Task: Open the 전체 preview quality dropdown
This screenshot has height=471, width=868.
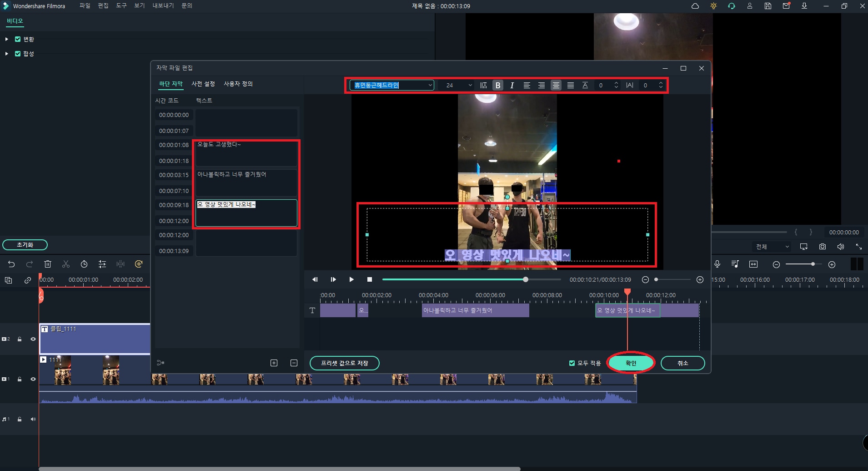Action: tap(772, 247)
